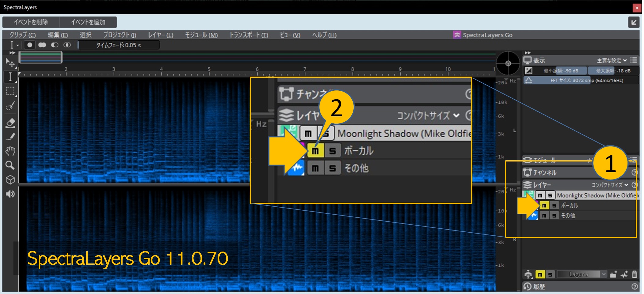Open the Display panel list menu icon
Screen dimensions: 644x294
634,60
